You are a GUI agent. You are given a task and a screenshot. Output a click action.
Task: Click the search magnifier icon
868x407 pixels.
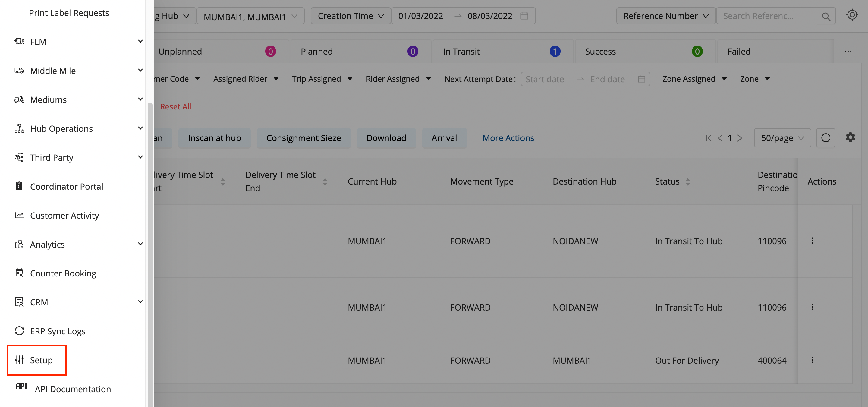(826, 16)
